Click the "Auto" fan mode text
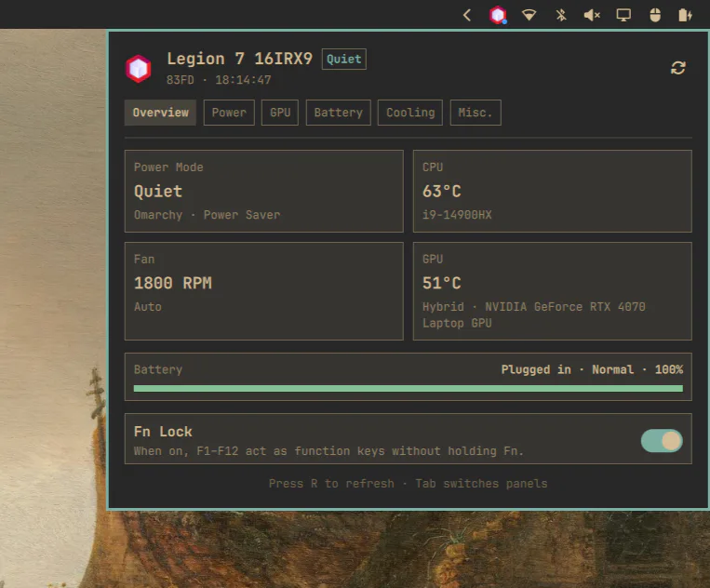Screen dimensions: 710x588 (148, 306)
